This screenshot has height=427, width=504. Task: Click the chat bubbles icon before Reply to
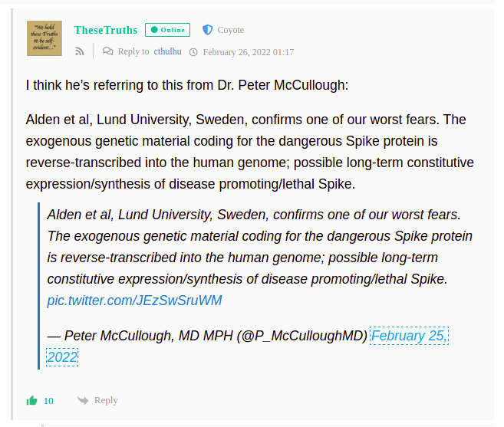107,51
